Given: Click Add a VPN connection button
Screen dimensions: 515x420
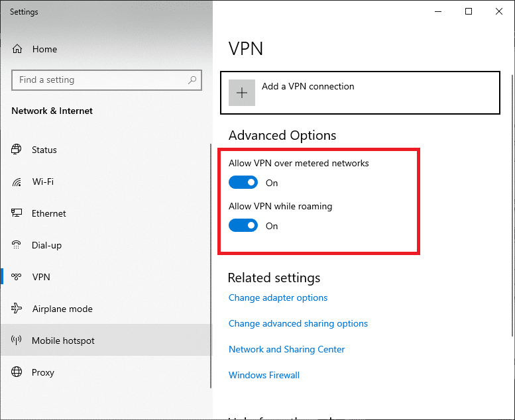Looking at the screenshot, I should coord(308,87).
